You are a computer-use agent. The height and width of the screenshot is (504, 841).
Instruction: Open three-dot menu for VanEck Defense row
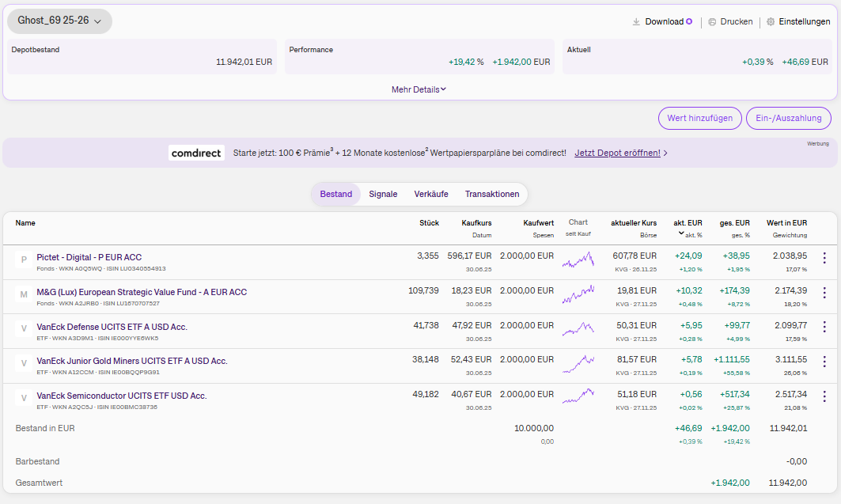(824, 328)
